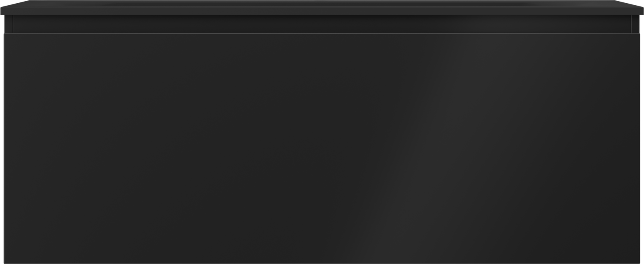Click the front face of the countertop edge
This screenshot has width=644, height=264.
(322, 11)
